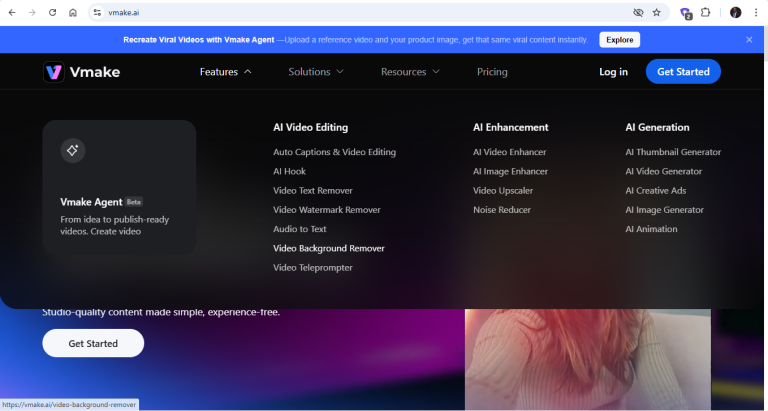Viewport: 768px width, 411px height.
Task: Dismiss the blue promo banner
Action: pyautogui.click(x=749, y=40)
